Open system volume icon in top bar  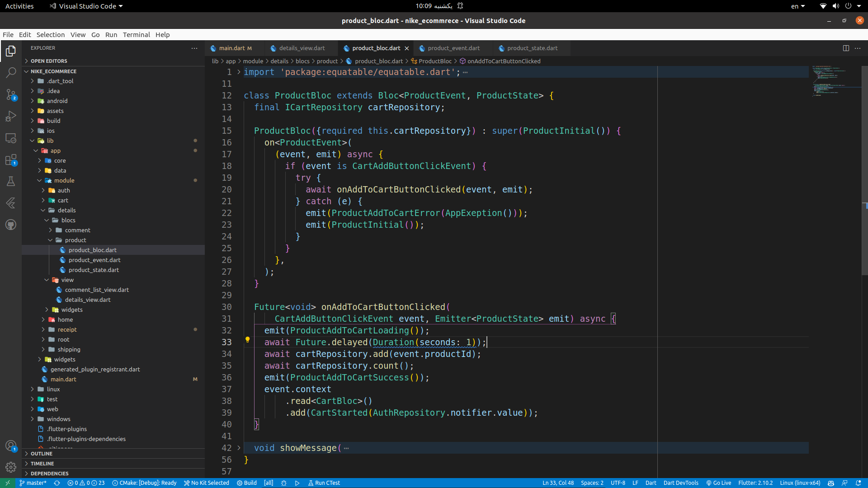pyautogui.click(x=835, y=6)
